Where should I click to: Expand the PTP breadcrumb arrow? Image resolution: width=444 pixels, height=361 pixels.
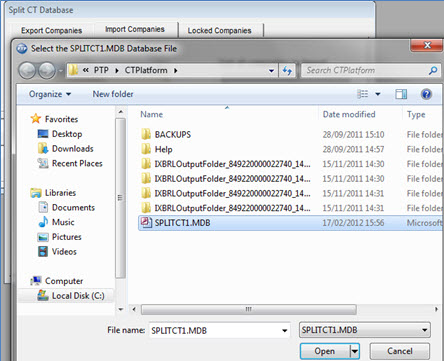tap(117, 71)
